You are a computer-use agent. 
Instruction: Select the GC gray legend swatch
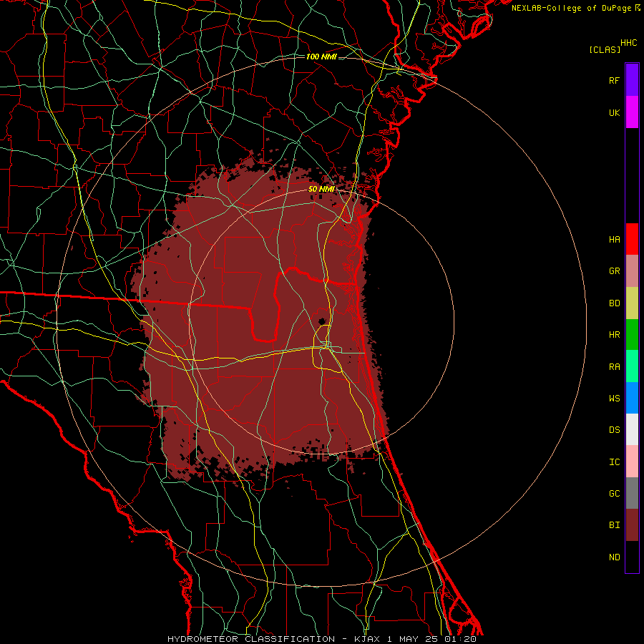(x=632, y=493)
